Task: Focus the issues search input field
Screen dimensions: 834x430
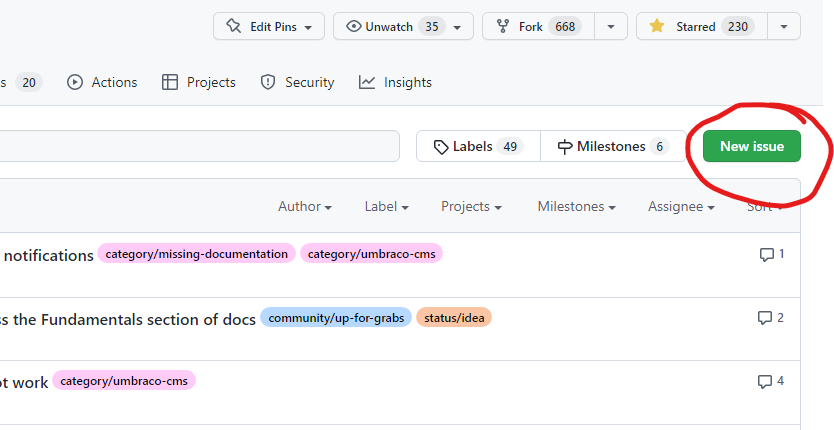Action: (x=199, y=146)
